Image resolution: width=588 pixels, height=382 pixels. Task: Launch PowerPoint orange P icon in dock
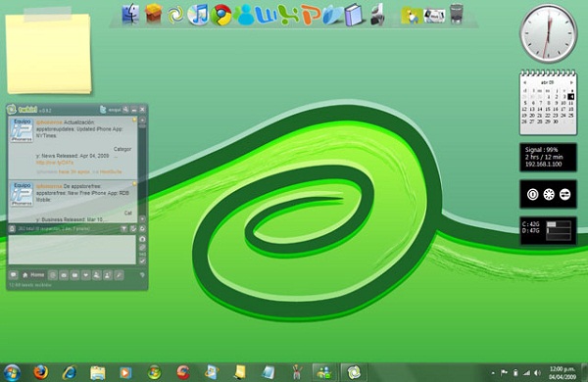311,16
